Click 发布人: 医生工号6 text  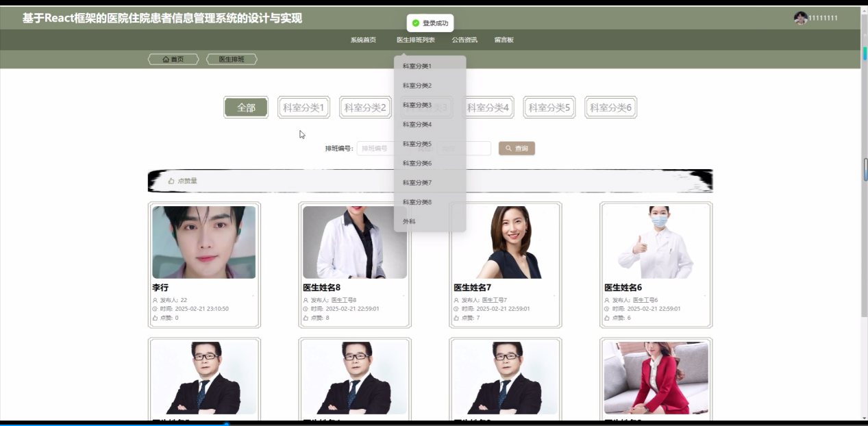635,300
